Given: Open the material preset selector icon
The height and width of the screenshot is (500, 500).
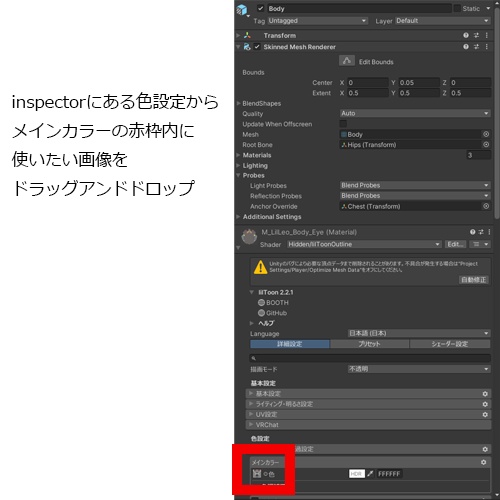Looking at the screenshot, I should pos(481,232).
